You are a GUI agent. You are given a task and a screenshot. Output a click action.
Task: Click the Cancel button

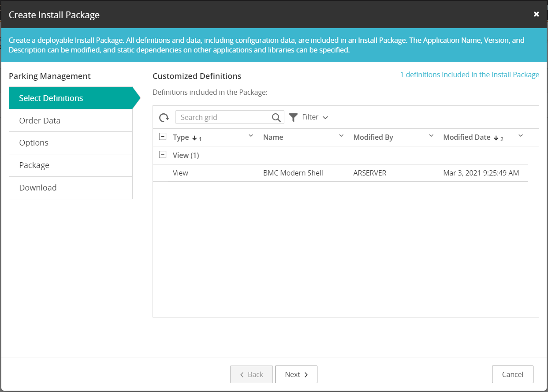pos(512,374)
